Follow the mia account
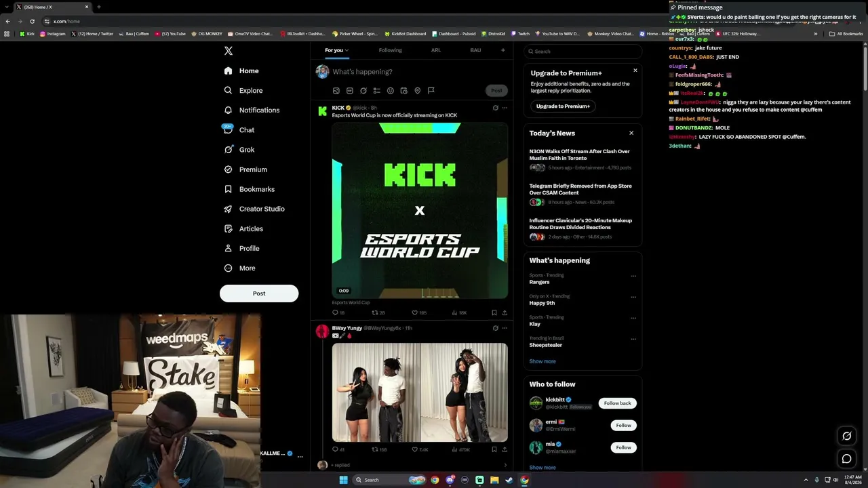Viewport: 868px width, 488px height. coord(623,447)
